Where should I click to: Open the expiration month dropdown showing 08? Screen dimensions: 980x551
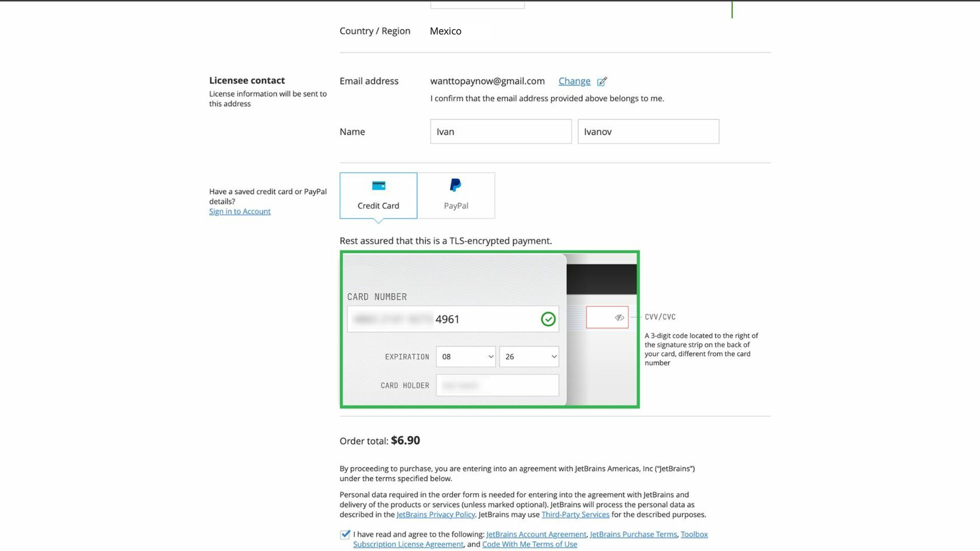466,357
